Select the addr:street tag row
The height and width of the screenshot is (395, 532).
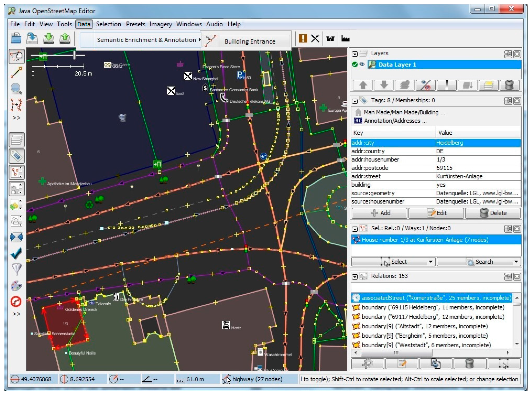click(x=436, y=176)
